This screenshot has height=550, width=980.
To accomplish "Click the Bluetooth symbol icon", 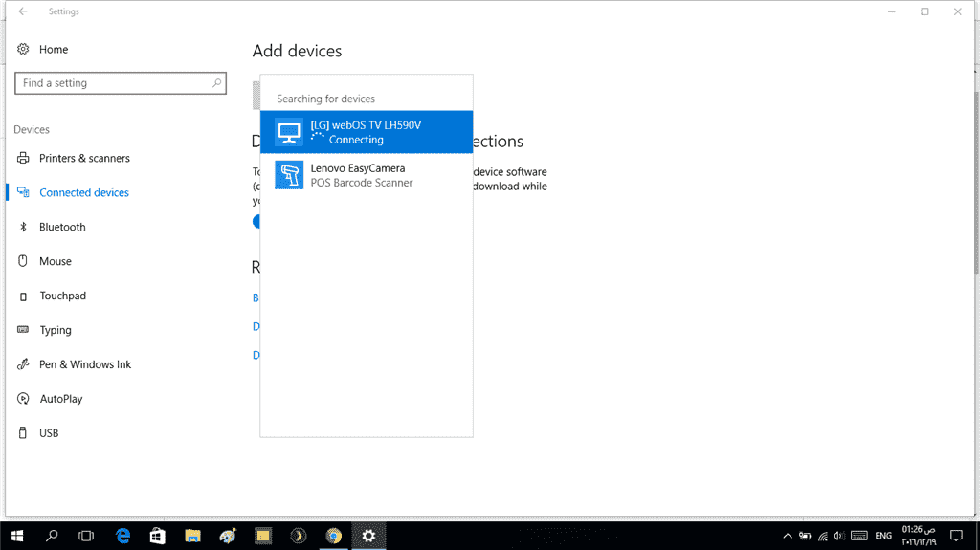I will [x=23, y=227].
